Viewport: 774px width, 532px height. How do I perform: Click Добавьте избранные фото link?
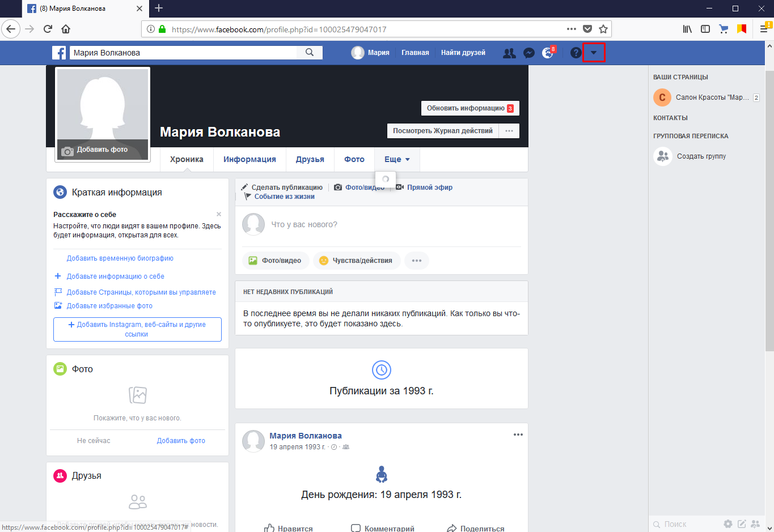[x=109, y=306]
